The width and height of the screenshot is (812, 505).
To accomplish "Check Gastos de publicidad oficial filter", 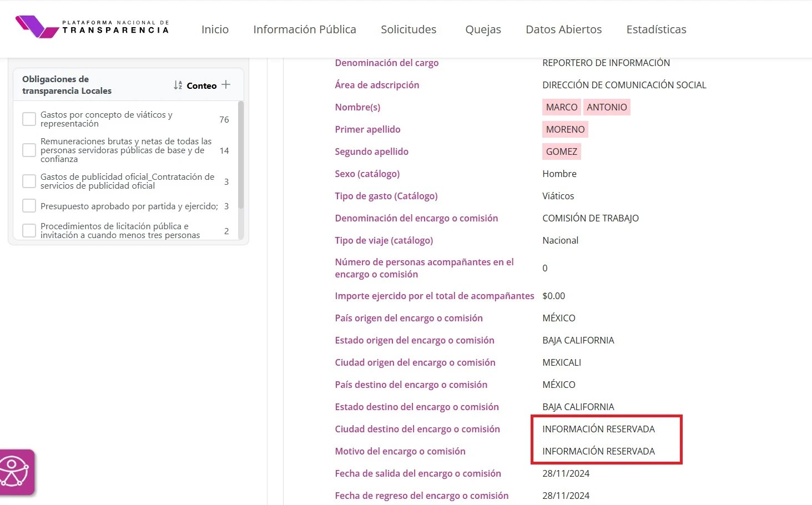I will (29, 181).
